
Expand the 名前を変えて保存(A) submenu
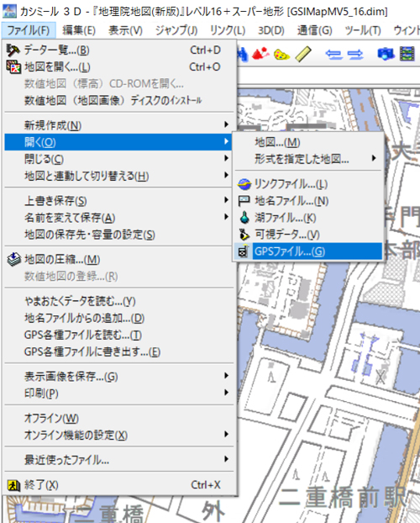click(x=119, y=218)
